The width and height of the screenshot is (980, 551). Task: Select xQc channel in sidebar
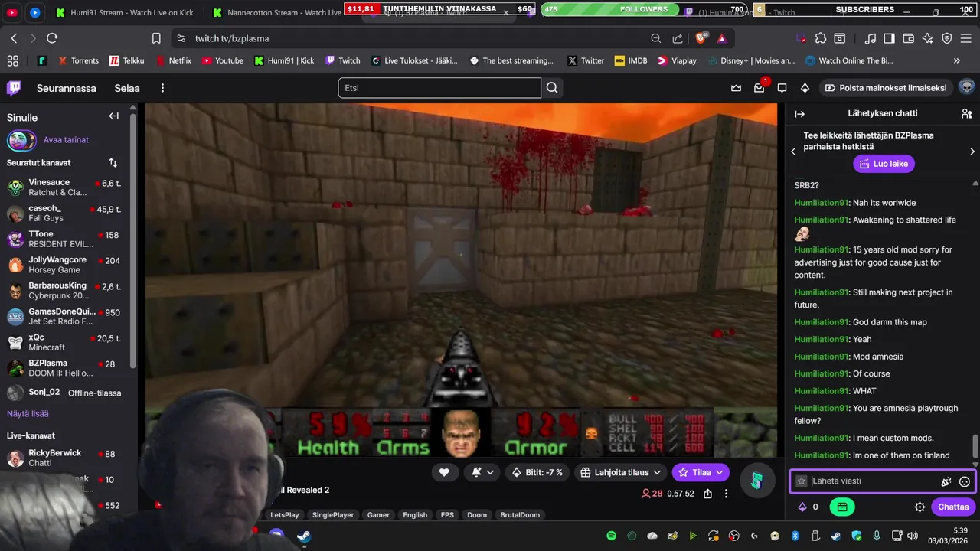[66, 342]
